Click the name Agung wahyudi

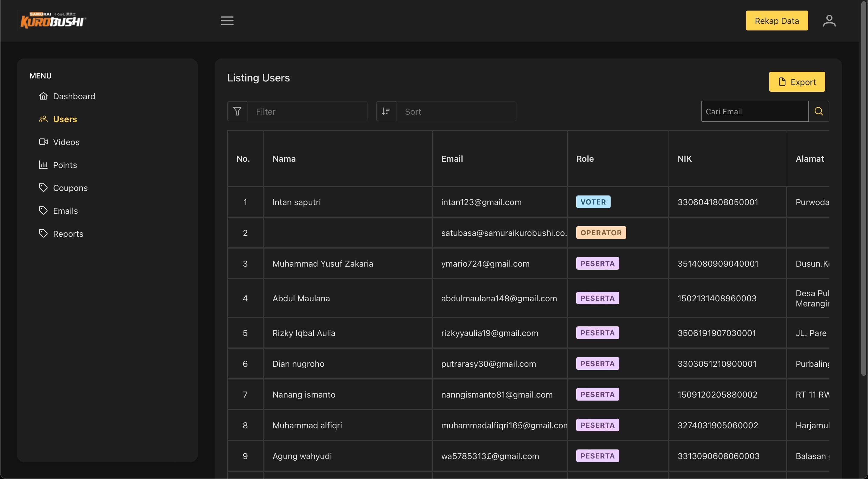[302, 456]
